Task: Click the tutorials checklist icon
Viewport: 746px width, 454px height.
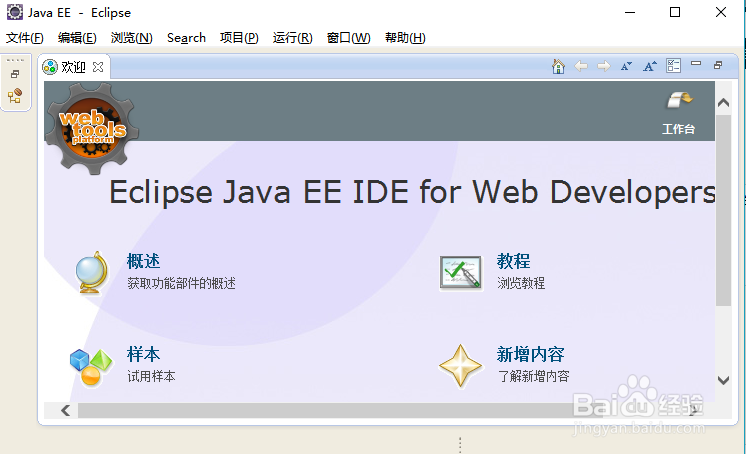Action: pos(460,272)
